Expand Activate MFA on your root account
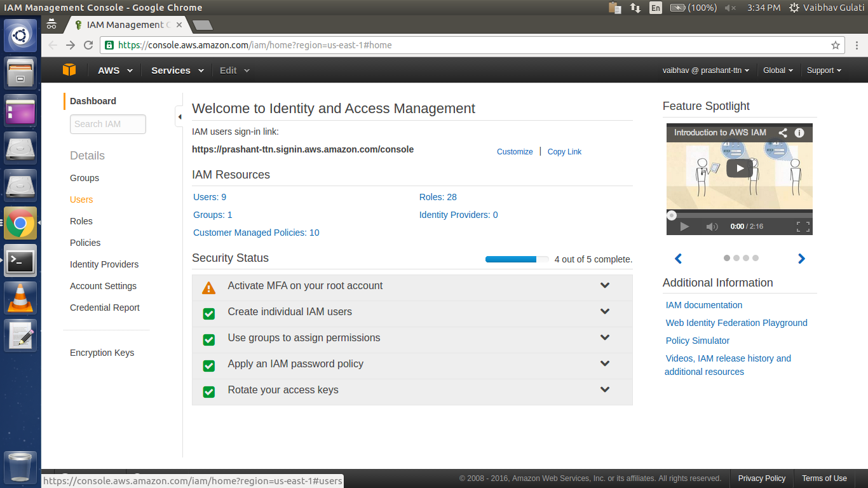The image size is (868, 488). click(x=605, y=285)
